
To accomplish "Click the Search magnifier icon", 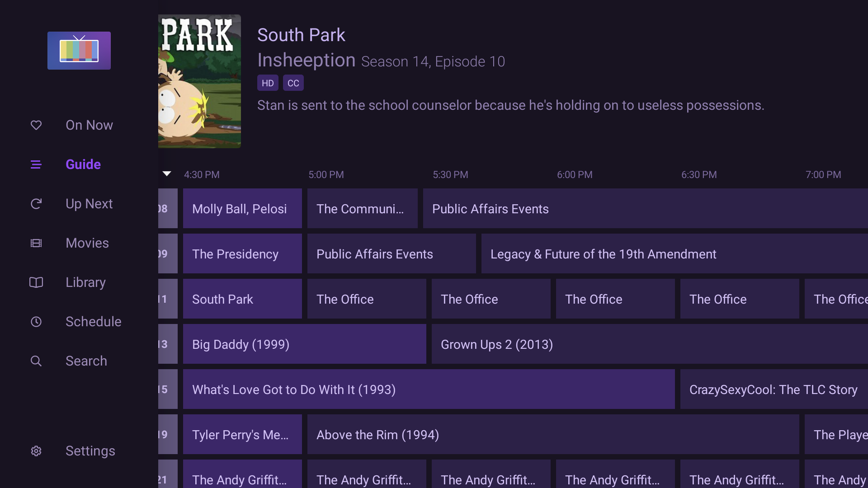I will click(36, 361).
